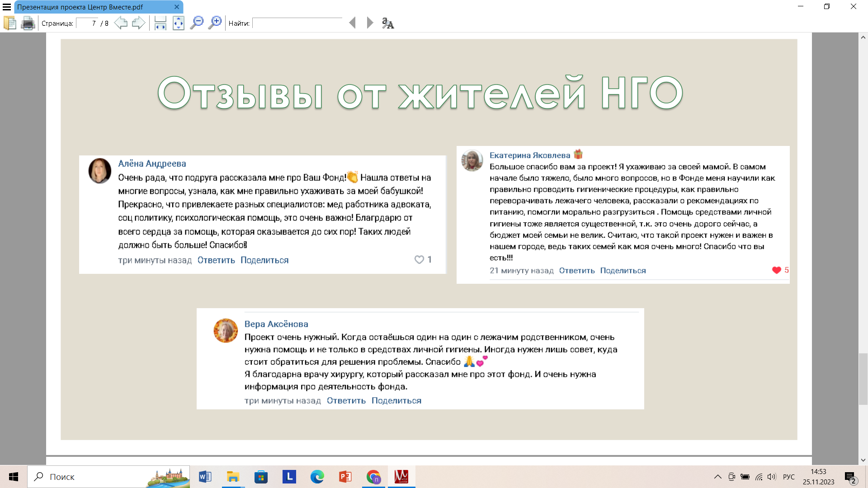The image size is (868, 488).
Task: Open Word from the taskbar
Action: (205, 477)
